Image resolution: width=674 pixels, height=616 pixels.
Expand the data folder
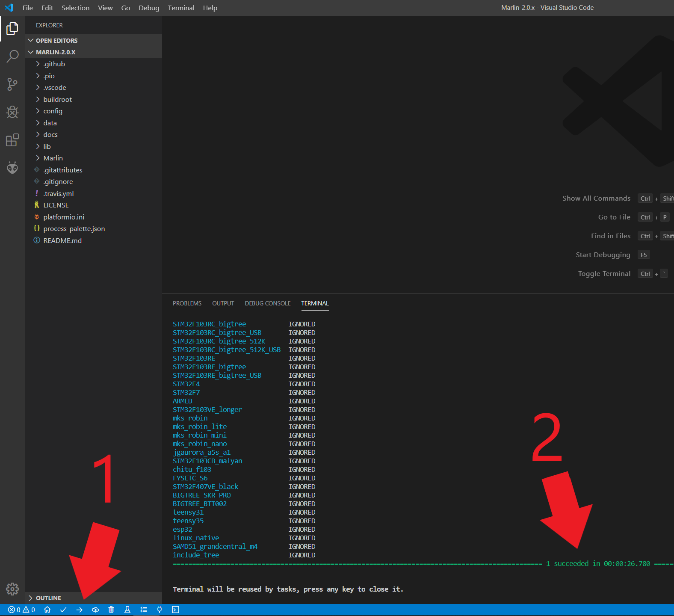[94, 123]
